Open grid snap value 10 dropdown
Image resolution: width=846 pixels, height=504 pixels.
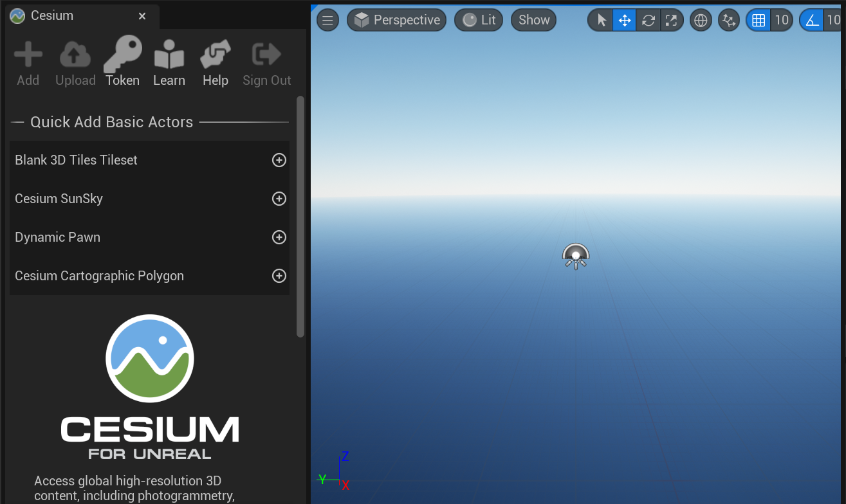[x=782, y=20]
